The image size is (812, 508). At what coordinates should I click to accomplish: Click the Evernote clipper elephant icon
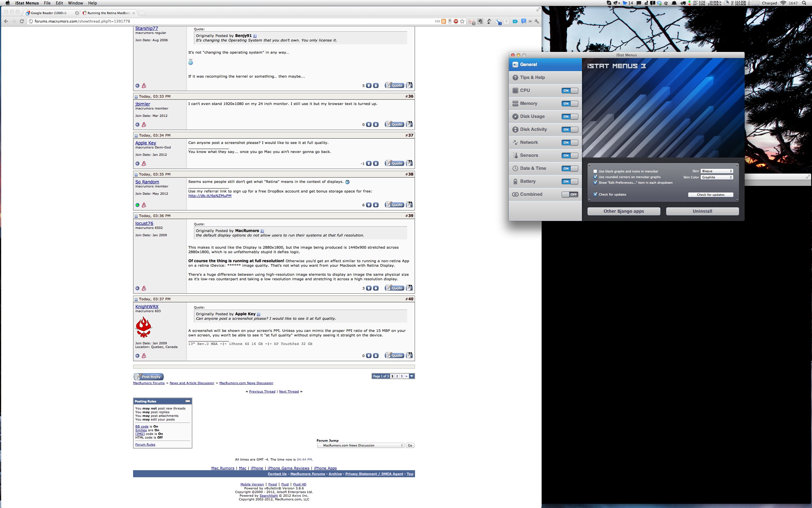[480, 21]
